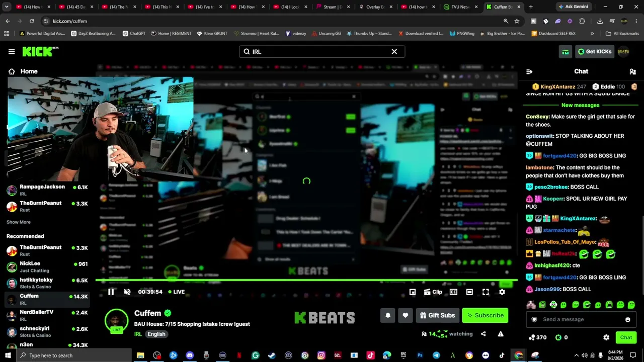Open channel points balance showing 370
Viewport: 644px width, 362px height.
(537, 337)
